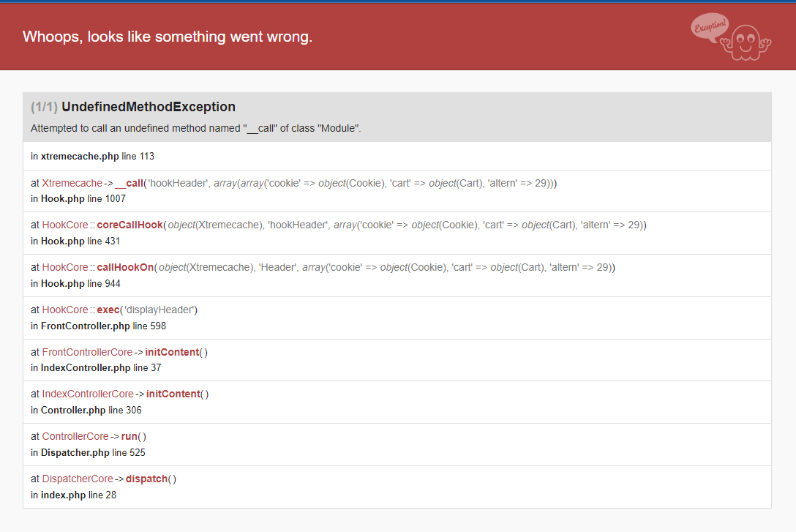Select the HookCore exec method
796x532 pixels.
[x=108, y=310]
